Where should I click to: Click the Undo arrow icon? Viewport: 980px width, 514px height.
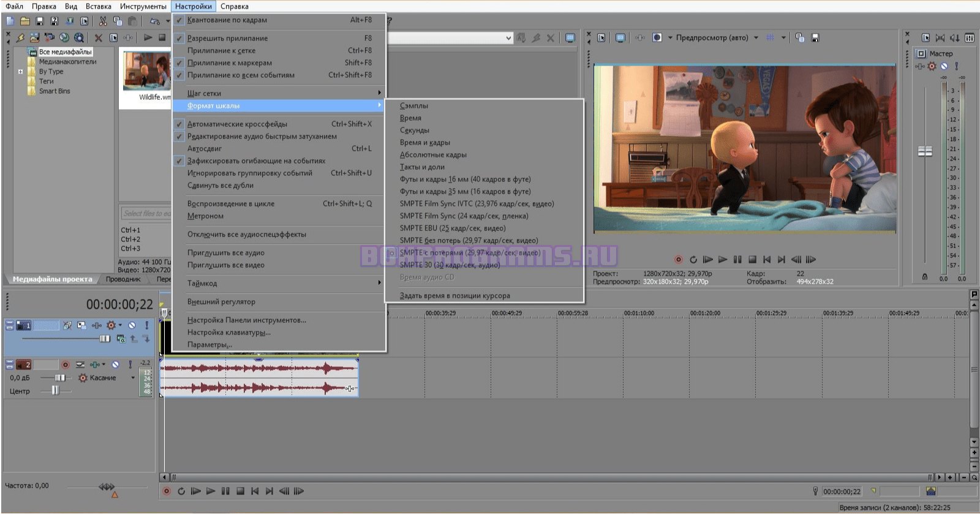(x=154, y=21)
